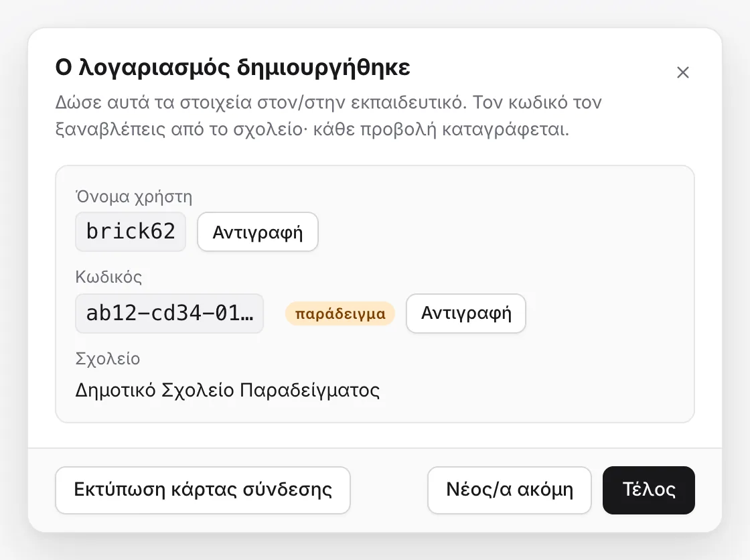Select the school name Δημοτικό Σχολείο Παραδείγματος

click(228, 391)
